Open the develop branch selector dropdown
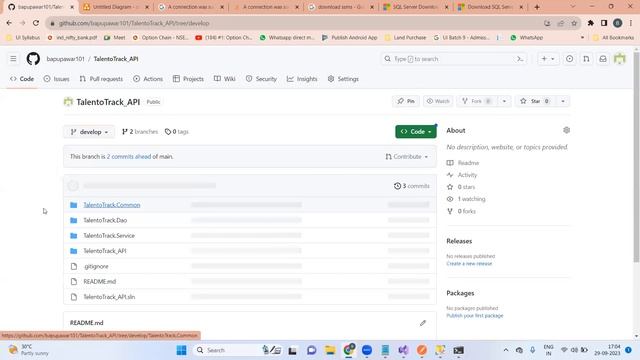This screenshot has width=640, height=360. coord(89,132)
